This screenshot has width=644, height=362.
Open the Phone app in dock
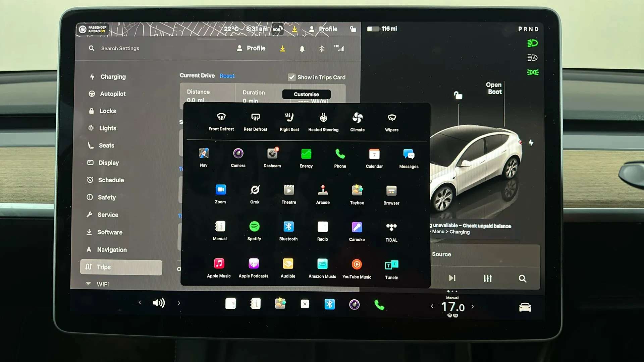379,305
